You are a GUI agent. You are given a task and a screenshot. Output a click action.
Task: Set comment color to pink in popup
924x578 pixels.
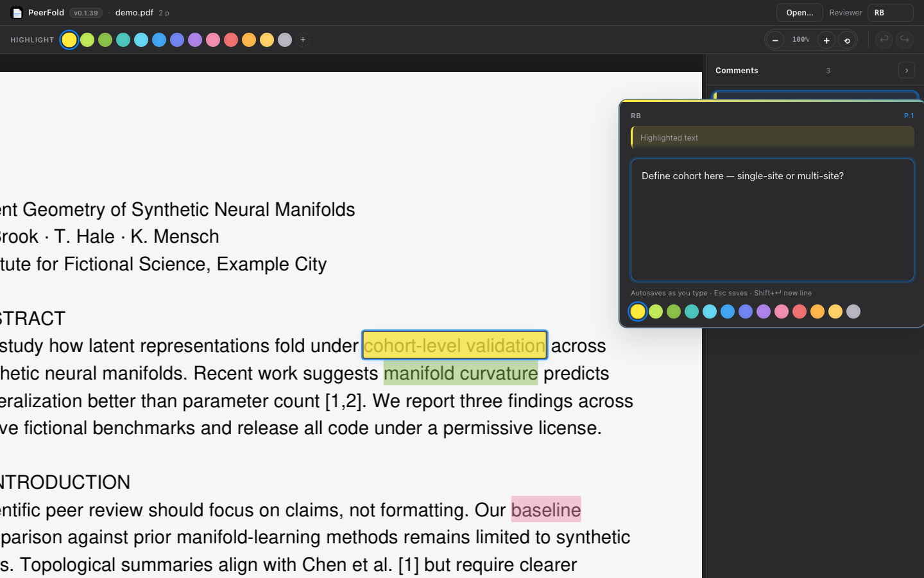coord(782,311)
